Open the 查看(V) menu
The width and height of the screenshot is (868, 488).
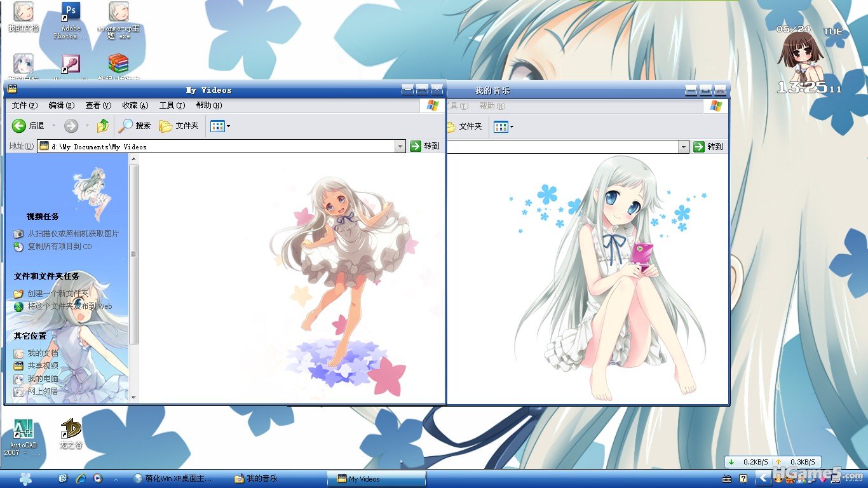[98, 105]
